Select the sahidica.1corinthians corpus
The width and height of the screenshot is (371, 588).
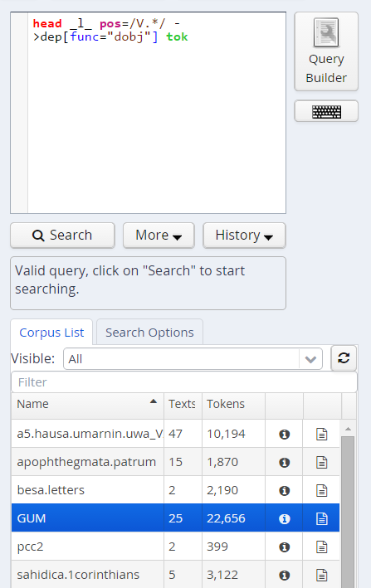[x=175, y=575]
